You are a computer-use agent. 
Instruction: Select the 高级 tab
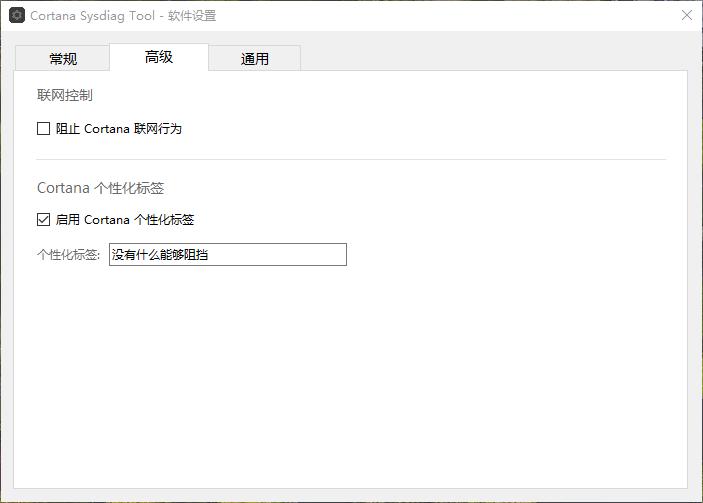(x=159, y=57)
